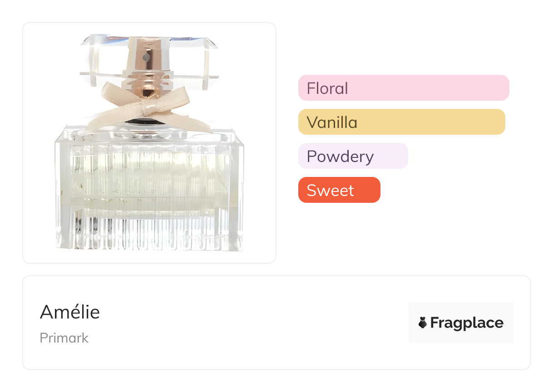Click the Fragplace wordmark text
This screenshot has height=392, width=553.
(466, 323)
